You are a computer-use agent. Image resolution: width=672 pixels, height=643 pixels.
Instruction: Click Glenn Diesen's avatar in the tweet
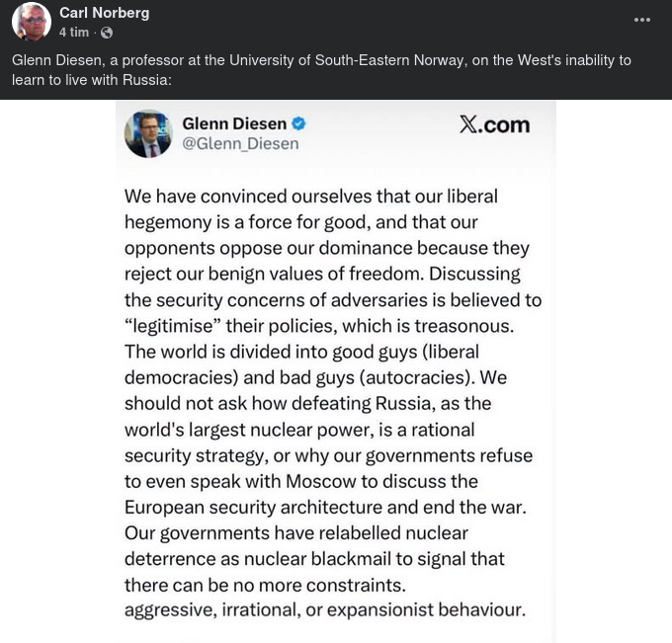[148, 133]
